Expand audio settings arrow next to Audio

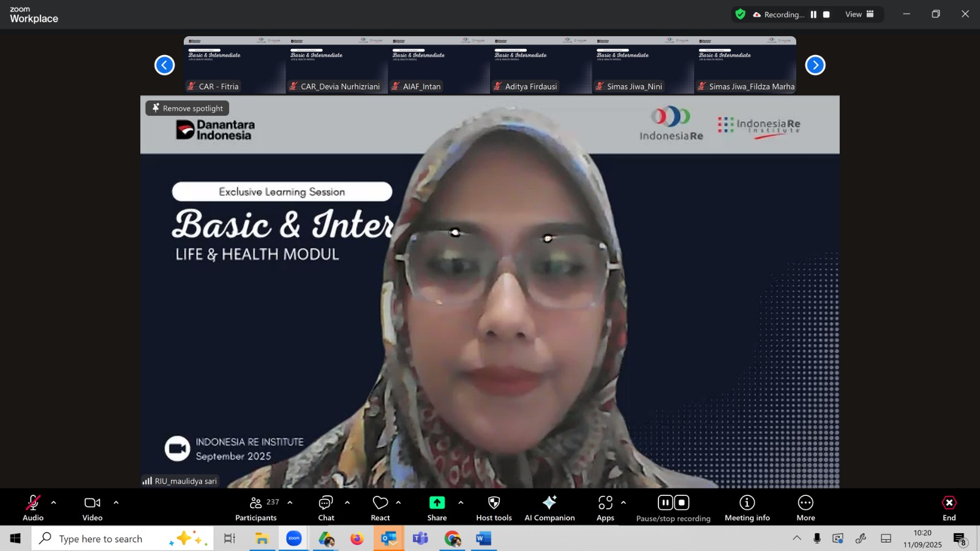pyautogui.click(x=54, y=503)
